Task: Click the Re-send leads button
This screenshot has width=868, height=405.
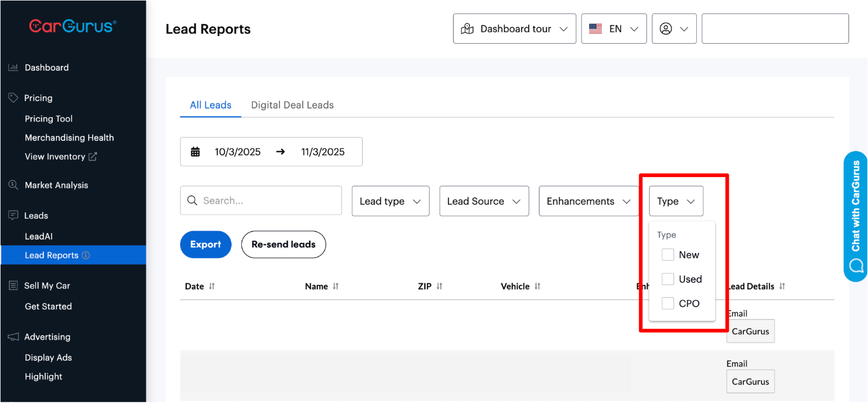Action: (x=283, y=245)
